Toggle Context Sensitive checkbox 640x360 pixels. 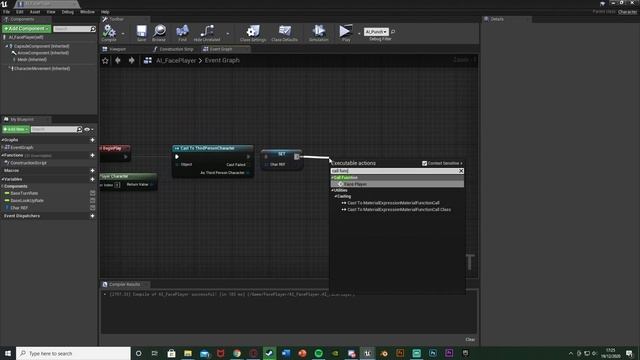click(424, 163)
